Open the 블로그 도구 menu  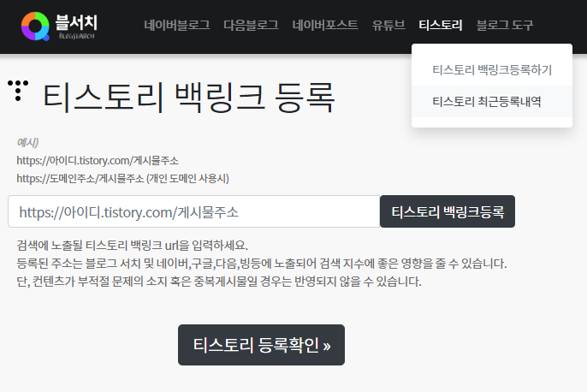click(505, 25)
